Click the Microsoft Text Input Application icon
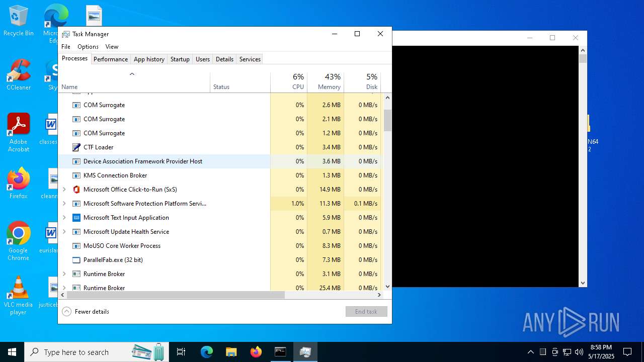This screenshot has height=362, width=644. pos(76,218)
